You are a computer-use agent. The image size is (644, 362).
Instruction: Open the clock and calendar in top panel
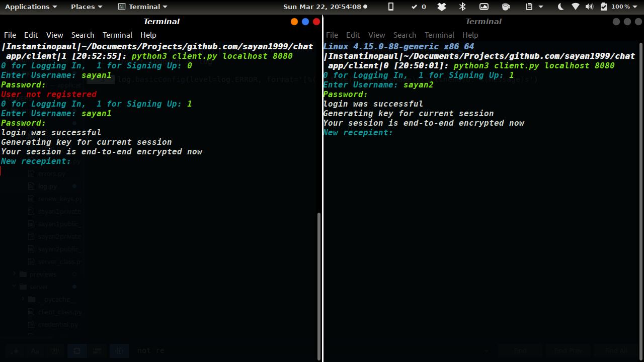tap(325, 7)
